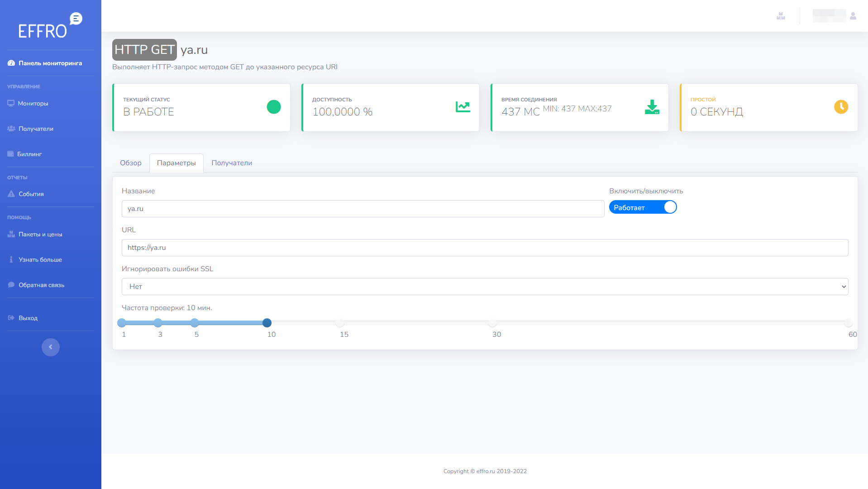Toggle the Работает monitor switch

tap(643, 207)
